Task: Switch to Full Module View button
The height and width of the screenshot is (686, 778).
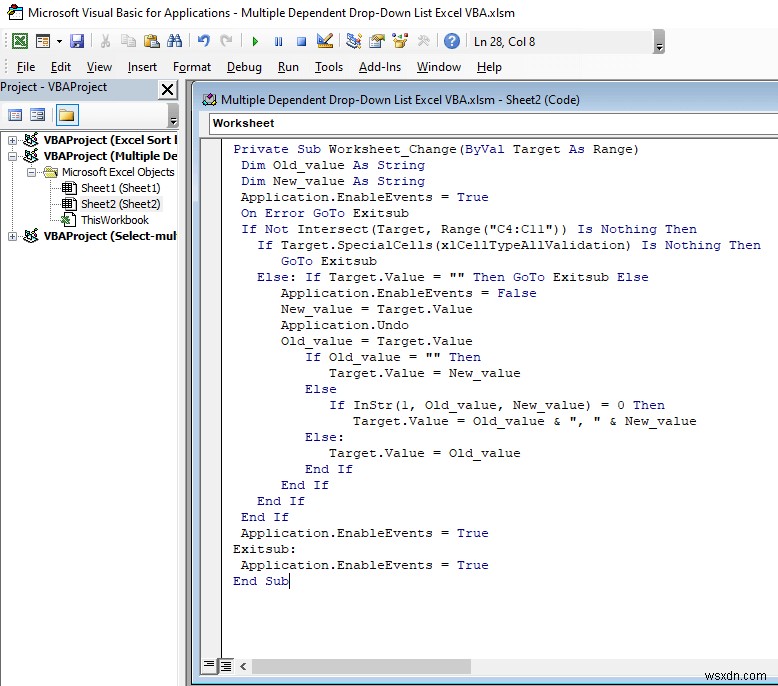Action: (226, 665)
